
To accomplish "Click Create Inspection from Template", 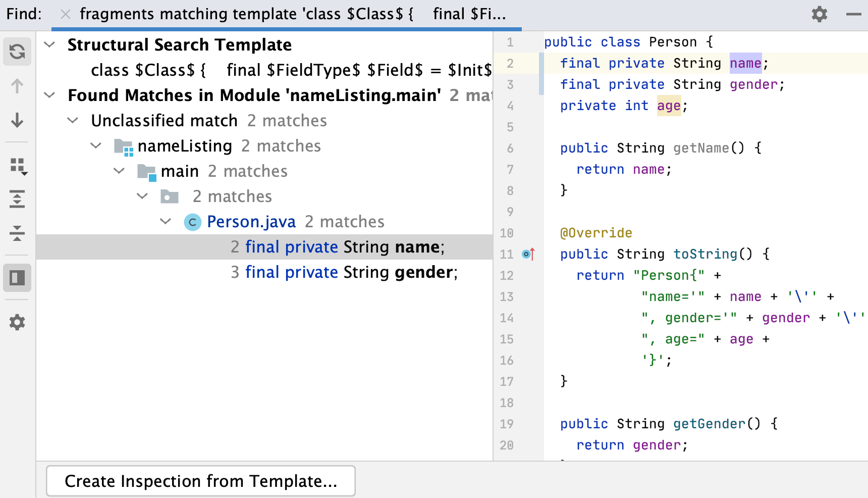I will [x=200, y=481].
